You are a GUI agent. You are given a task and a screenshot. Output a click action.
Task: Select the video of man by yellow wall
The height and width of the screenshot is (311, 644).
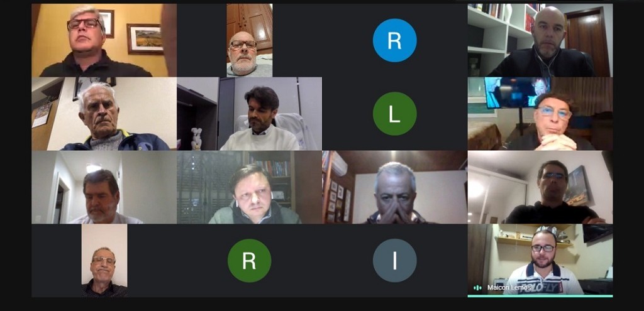pyautogui.click(x=104, y=40)
